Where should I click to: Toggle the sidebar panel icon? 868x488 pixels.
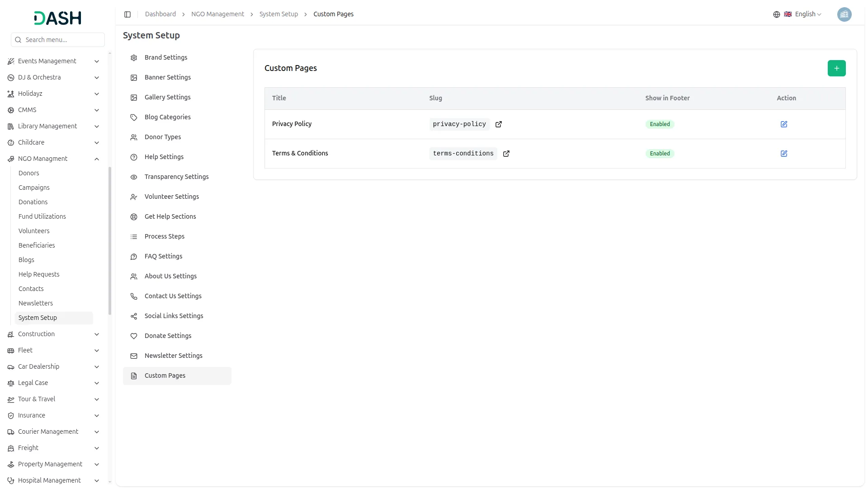[x=127, y=14]
